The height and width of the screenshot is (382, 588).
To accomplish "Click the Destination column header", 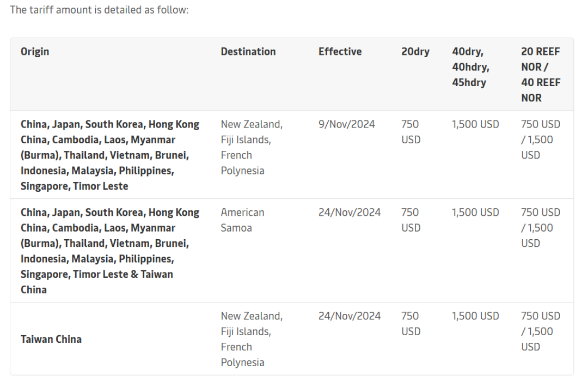I will pyautogui.click(x=248, y=52).
